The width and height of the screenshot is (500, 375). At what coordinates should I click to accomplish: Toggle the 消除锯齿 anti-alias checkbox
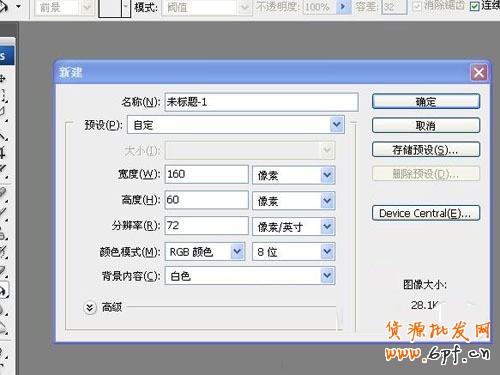tap(417, 6)
